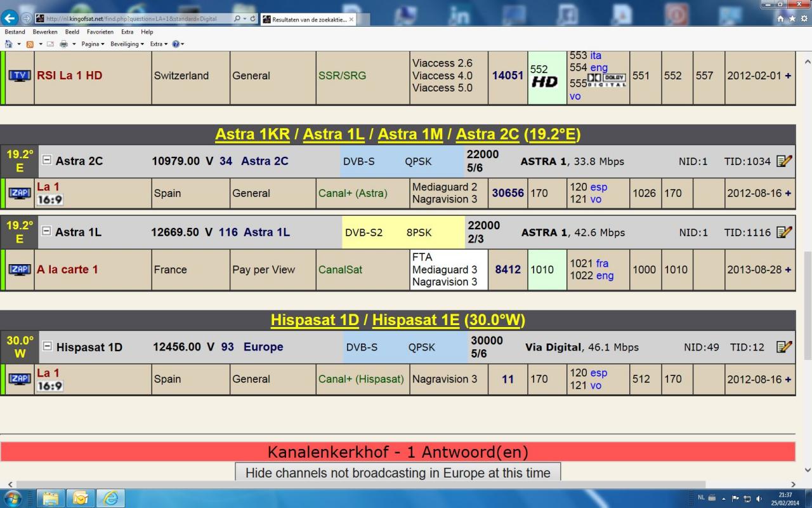Click the white home icon at top right
The width and height of the screenshot is (812, 508).
[x=782, y=19]
